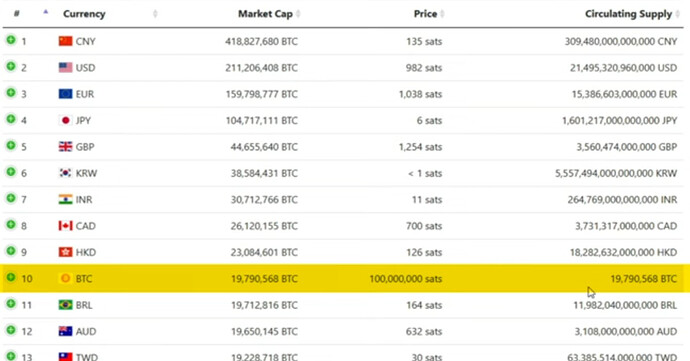Click the Brazil flag icon
This screenshot has height=361, width=690.
tap(65, 305)
